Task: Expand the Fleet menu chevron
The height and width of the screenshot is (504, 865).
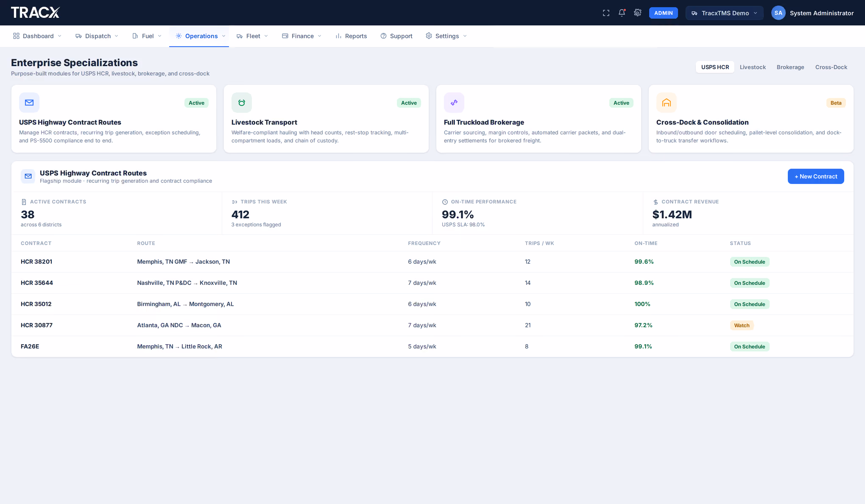Action: coord(266,36)
